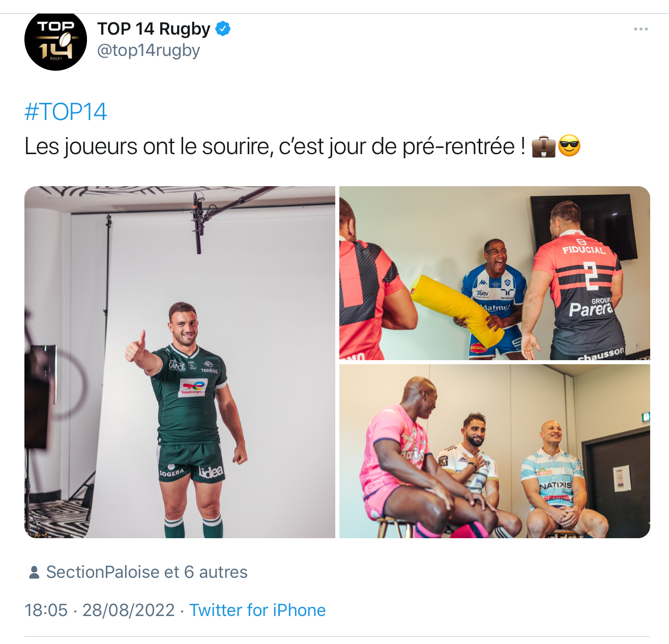This screenshot has height=644, width=669.
Task: Click the blue verified badge
Action: (223, 29)
